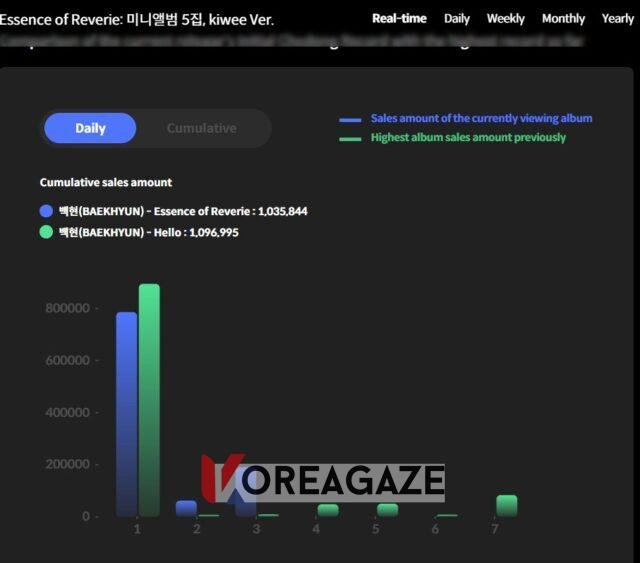Click 'Highest album sales amount previously' label
The image size is (640, 563).
tap(468, 137)
